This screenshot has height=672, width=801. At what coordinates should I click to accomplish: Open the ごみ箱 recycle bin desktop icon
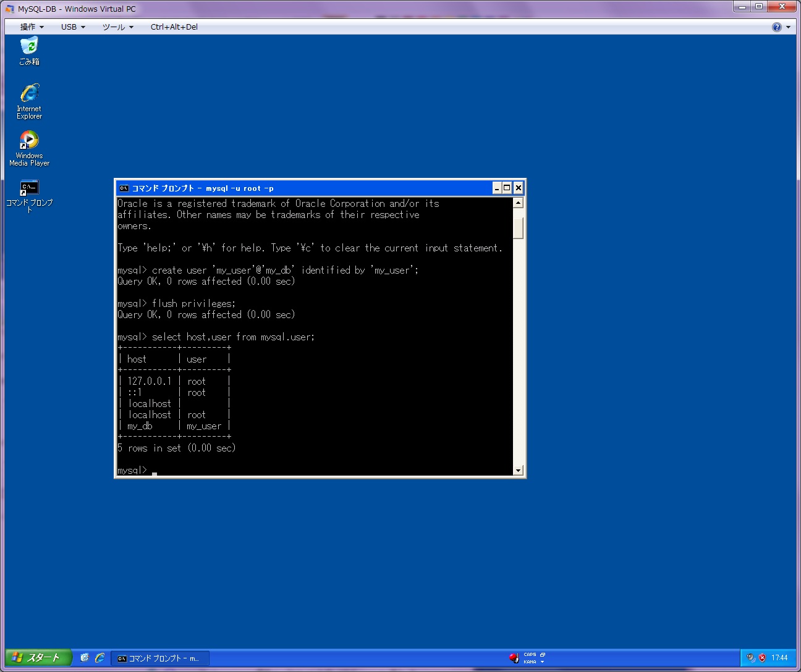tap(29, 51)
